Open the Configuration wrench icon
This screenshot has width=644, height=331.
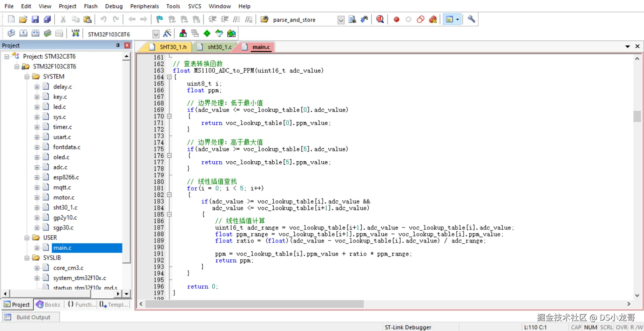coord(471,19)
